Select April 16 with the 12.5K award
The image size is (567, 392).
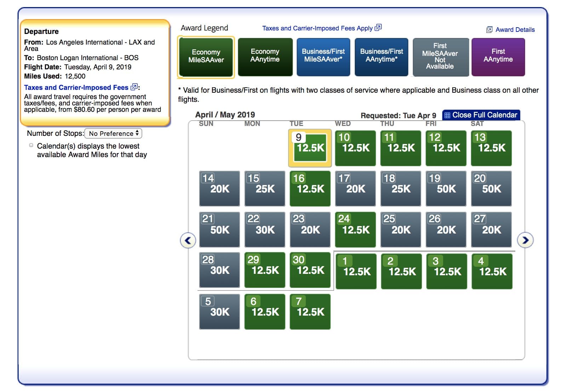(x=310, y=188)
